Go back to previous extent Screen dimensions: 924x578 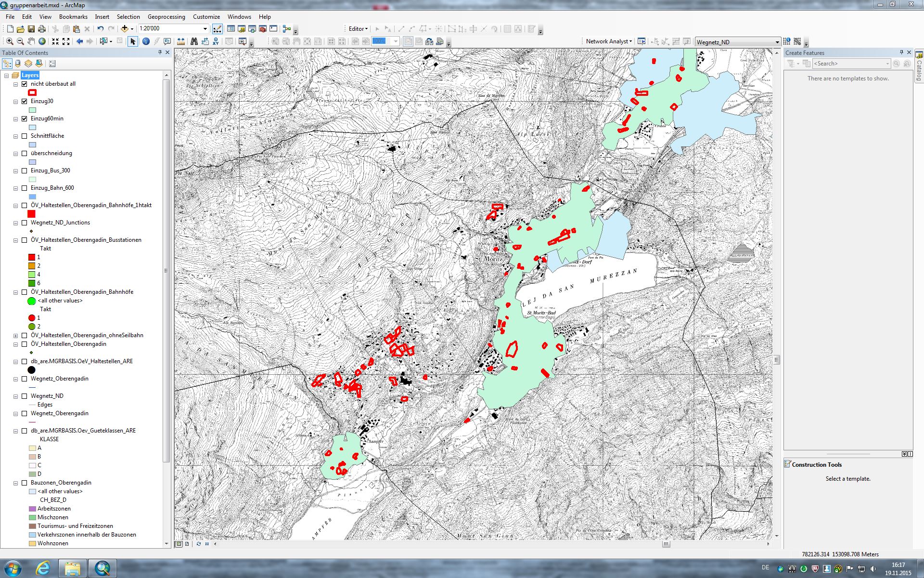[x=79, y=41]
